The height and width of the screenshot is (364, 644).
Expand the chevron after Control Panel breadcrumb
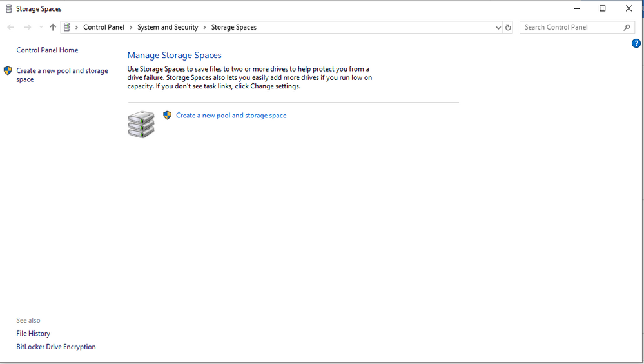pyautogui.click(x=131, y=27)
